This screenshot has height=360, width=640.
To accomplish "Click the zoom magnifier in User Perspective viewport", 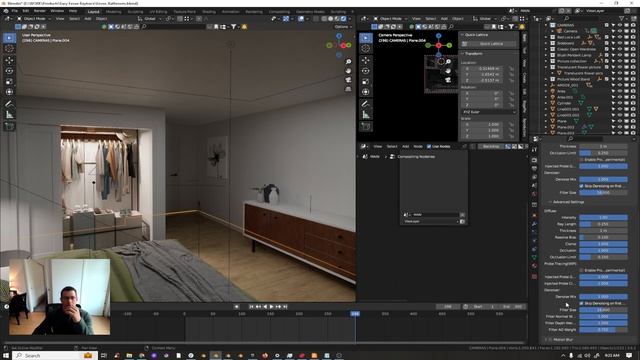I will (348, 62).
